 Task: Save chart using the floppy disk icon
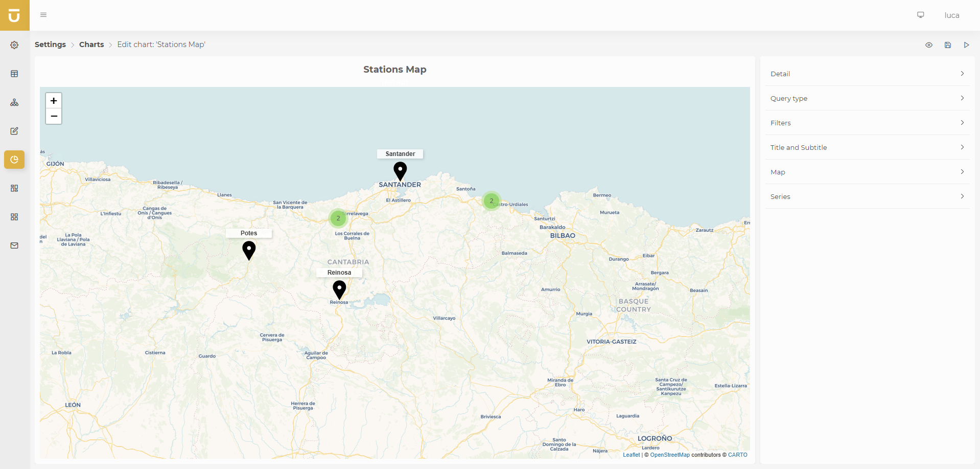[x=948, y=45]
